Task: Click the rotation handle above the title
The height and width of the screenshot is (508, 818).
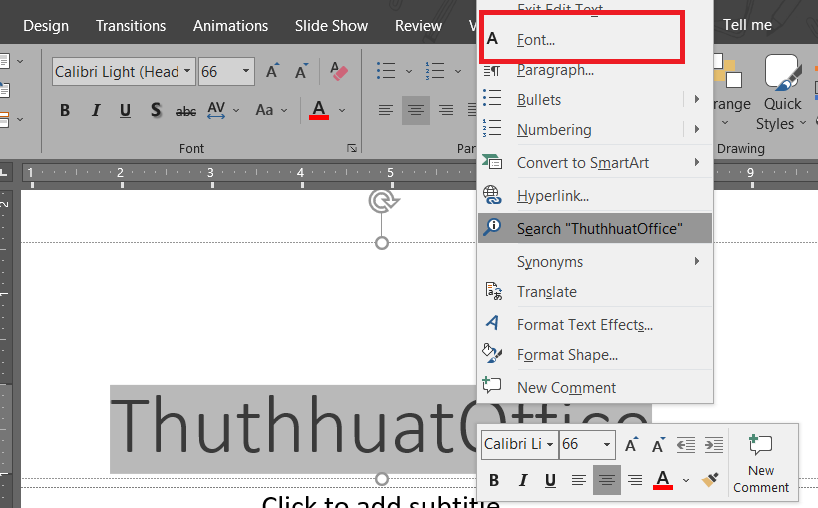Action: (383, 201)
